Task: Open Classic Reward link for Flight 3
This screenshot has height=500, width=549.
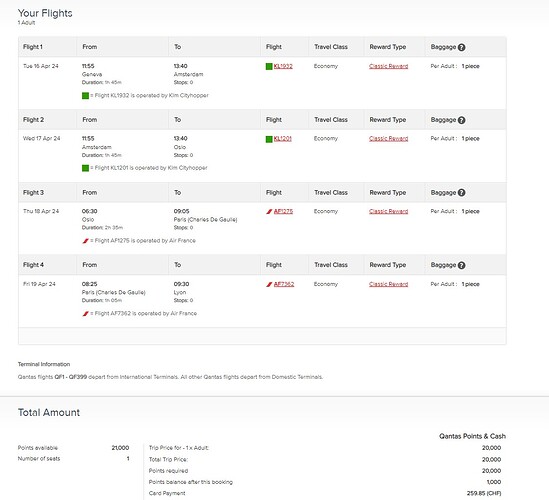Action: [389, 211]
